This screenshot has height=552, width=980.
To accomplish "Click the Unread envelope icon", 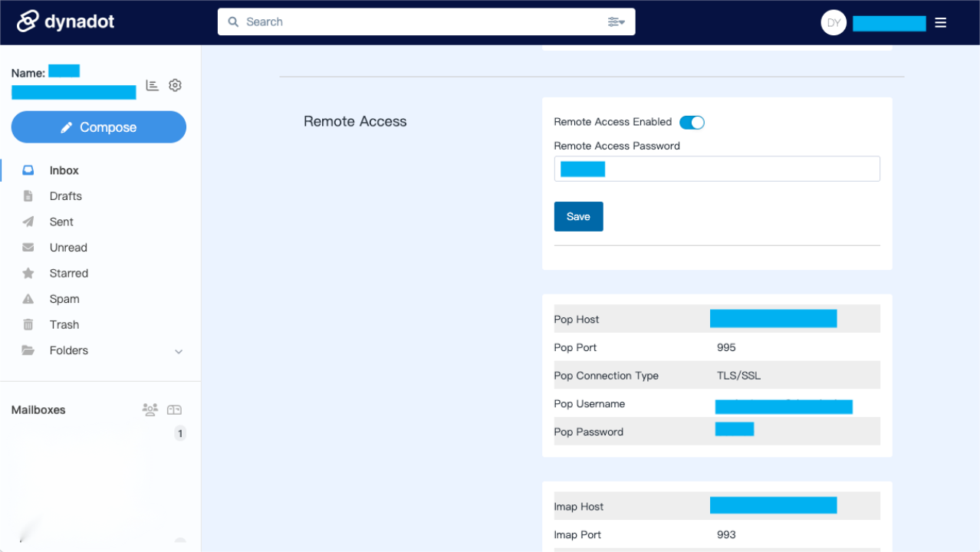I will 28,248.
